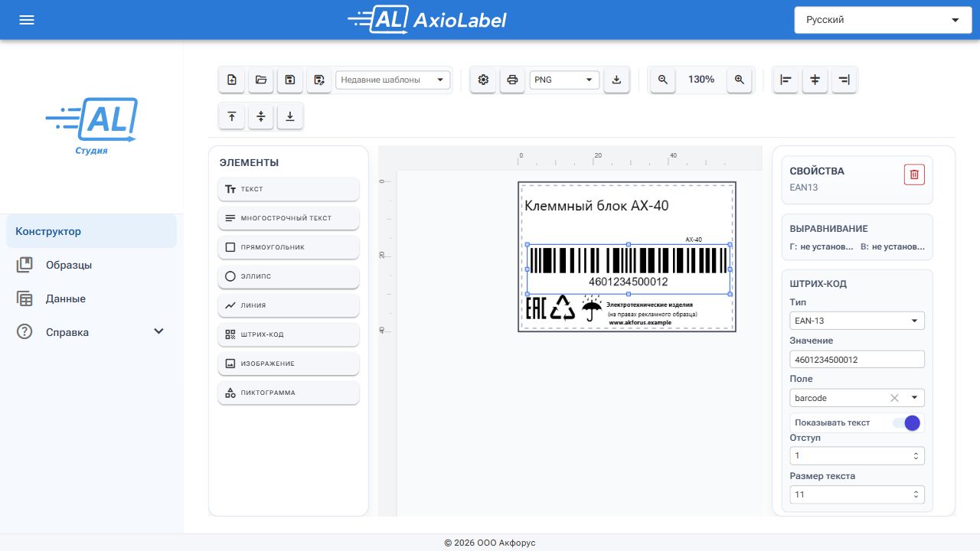Center selected element horizontally
This screenshot has width=980, height=551.
pos(815,80)
